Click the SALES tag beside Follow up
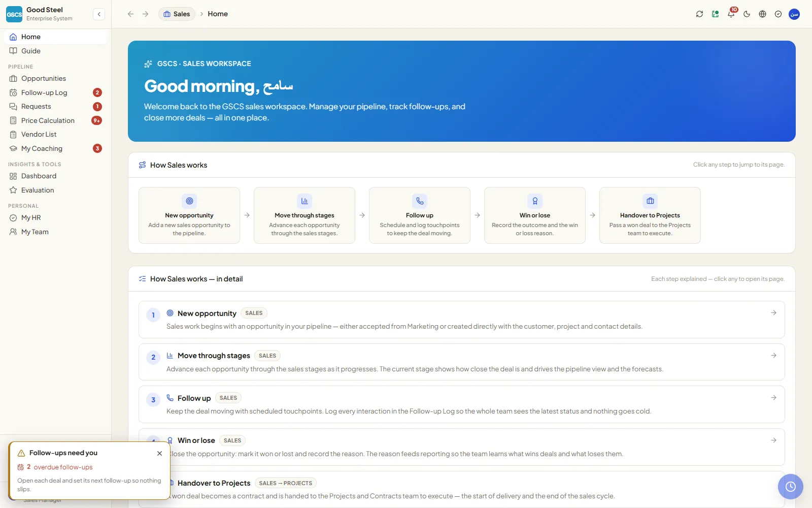 pos(228,398)
